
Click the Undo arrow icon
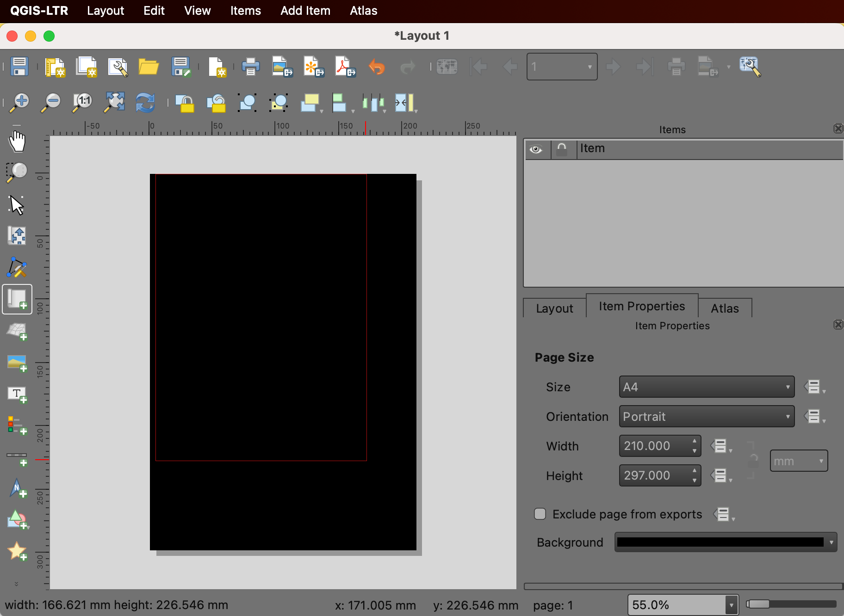coord(377,67)
